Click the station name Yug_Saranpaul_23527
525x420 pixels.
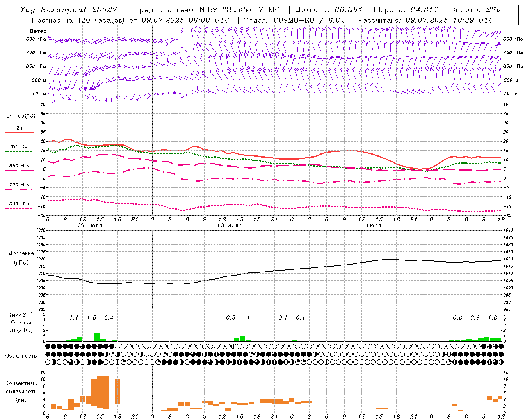68,10
